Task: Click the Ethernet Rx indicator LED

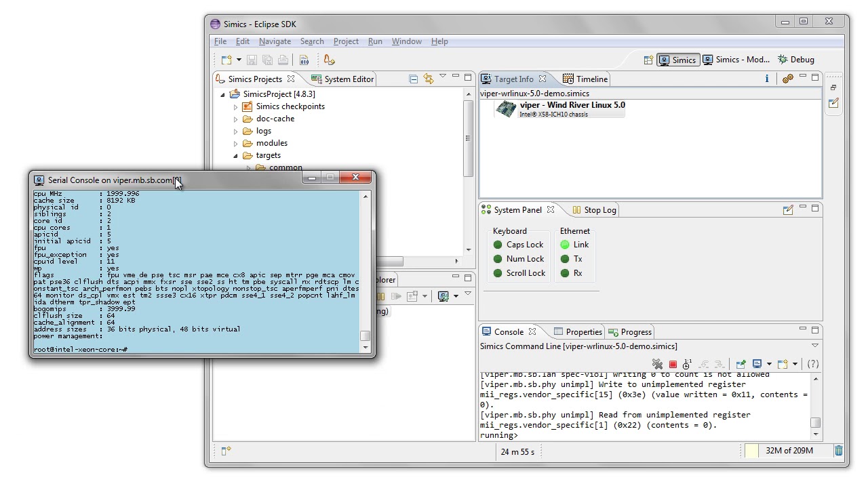Action: 565,273
